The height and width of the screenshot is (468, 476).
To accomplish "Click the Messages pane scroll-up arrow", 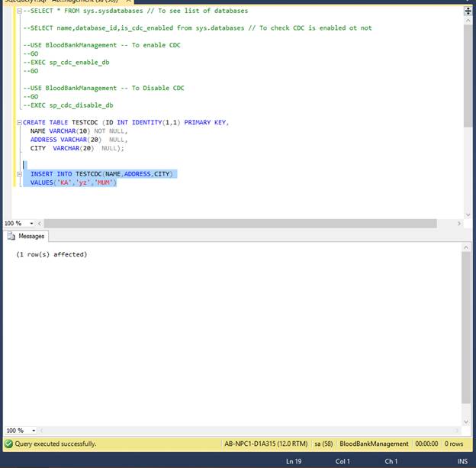I will click(x=467, y=248).
